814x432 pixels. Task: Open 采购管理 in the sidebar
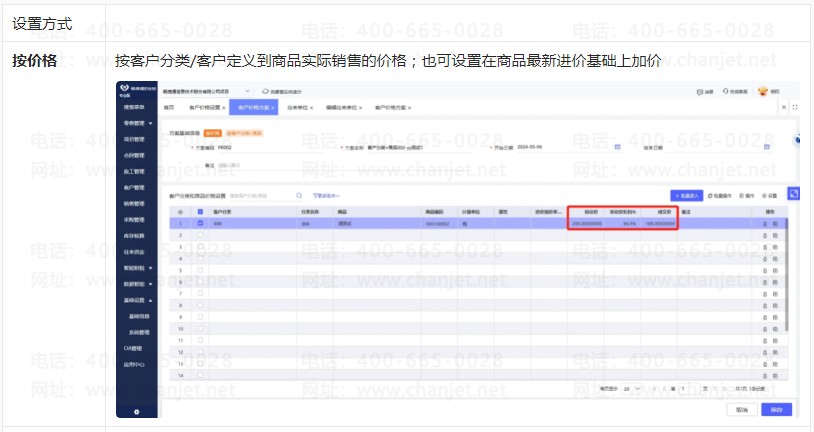[x=134, y=220]
